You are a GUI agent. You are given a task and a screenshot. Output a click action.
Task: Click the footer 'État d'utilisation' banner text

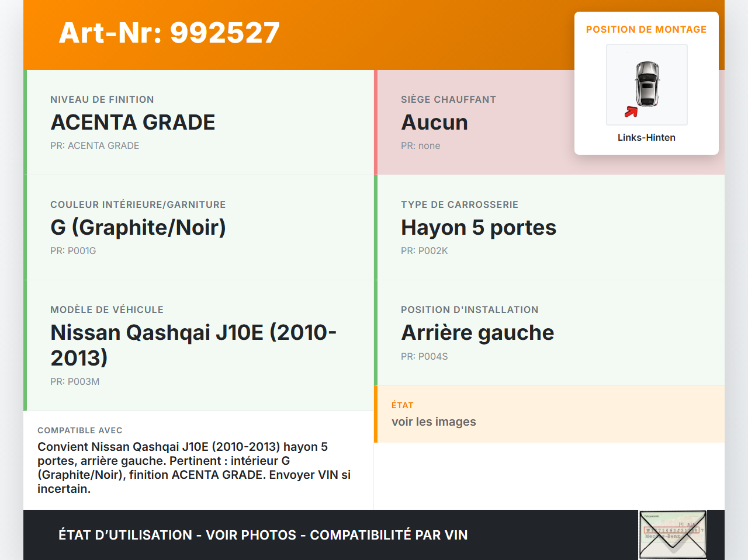point(263,535)
